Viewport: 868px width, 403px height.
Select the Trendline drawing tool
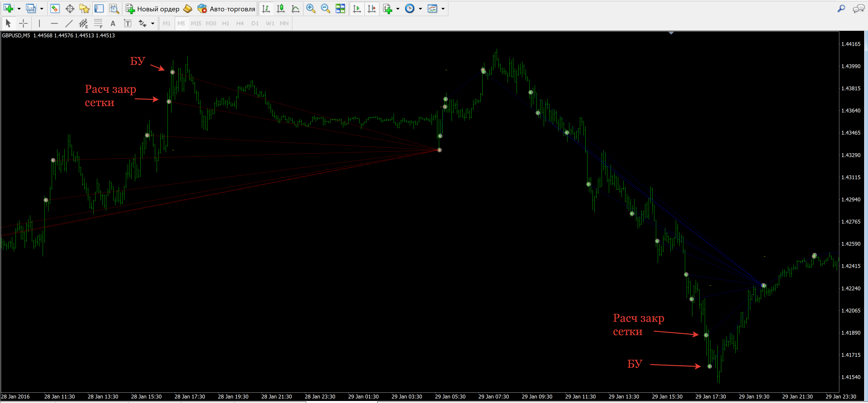[69, 23]
